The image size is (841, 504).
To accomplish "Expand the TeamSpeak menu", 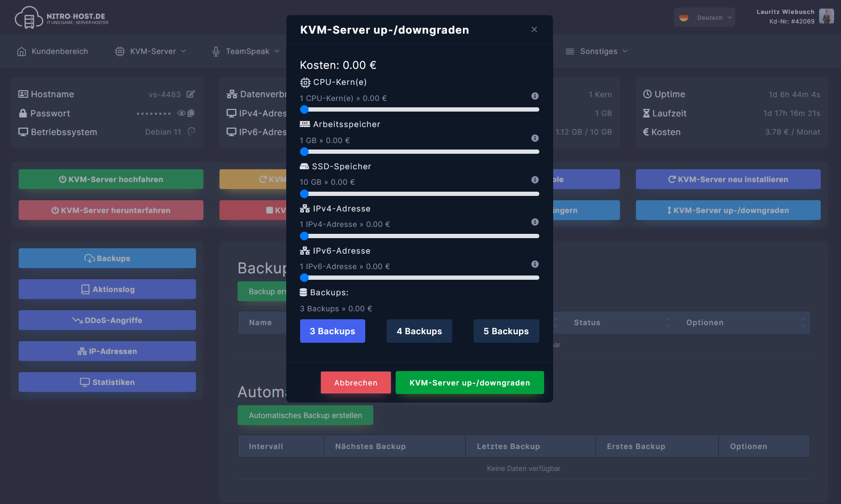I will click(246, 51).
